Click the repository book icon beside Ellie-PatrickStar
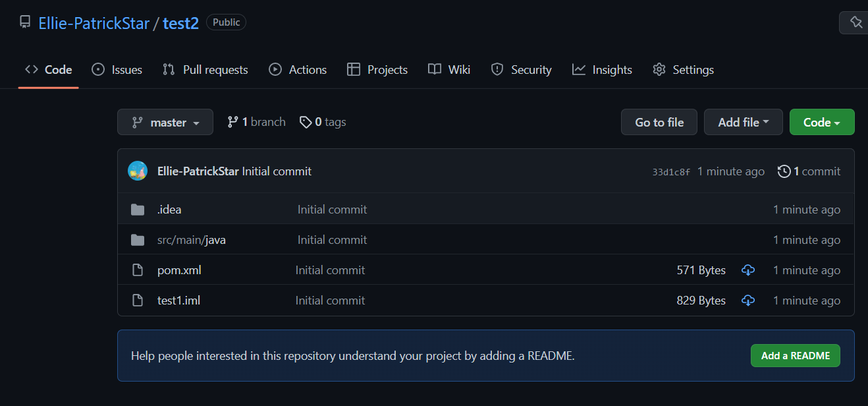868x406 pixels. 25,22
